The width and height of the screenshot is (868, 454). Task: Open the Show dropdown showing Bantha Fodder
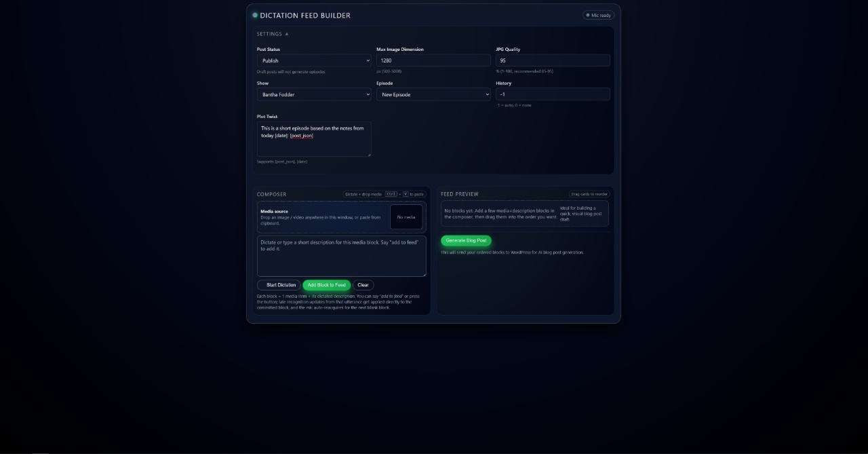[314, 94]
